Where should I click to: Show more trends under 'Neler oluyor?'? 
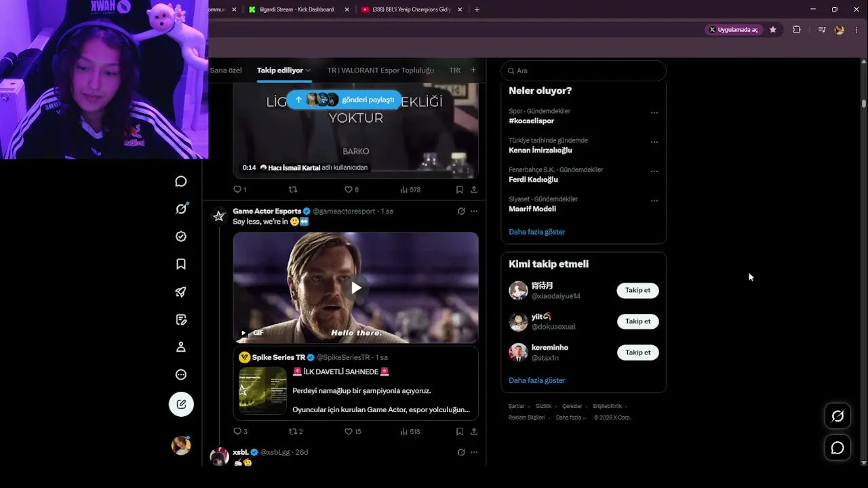537,232
